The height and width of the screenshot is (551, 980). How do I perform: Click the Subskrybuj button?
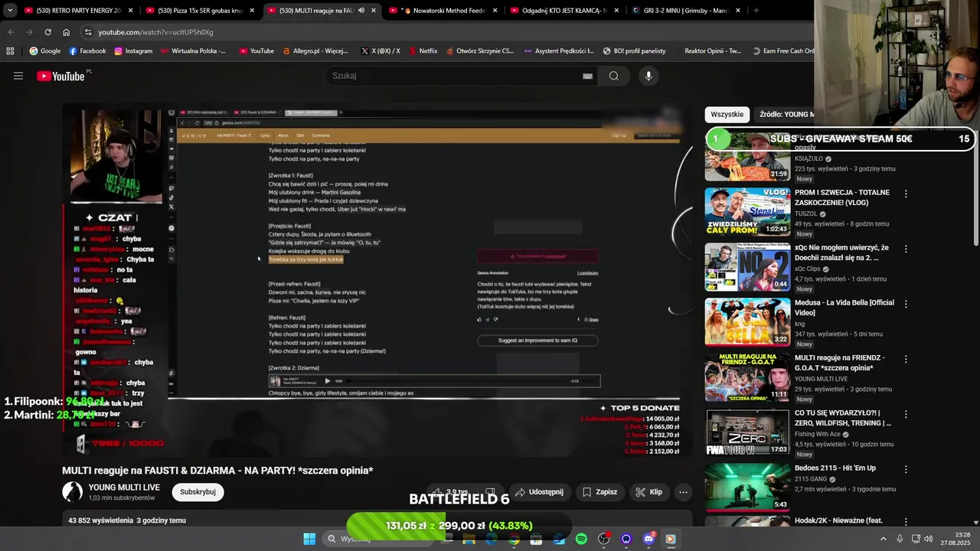pos(198,492)
